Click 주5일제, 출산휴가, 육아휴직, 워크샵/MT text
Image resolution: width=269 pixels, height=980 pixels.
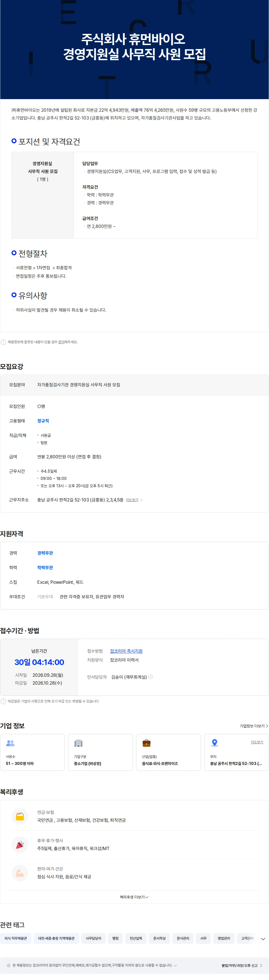tap(73, 848)
